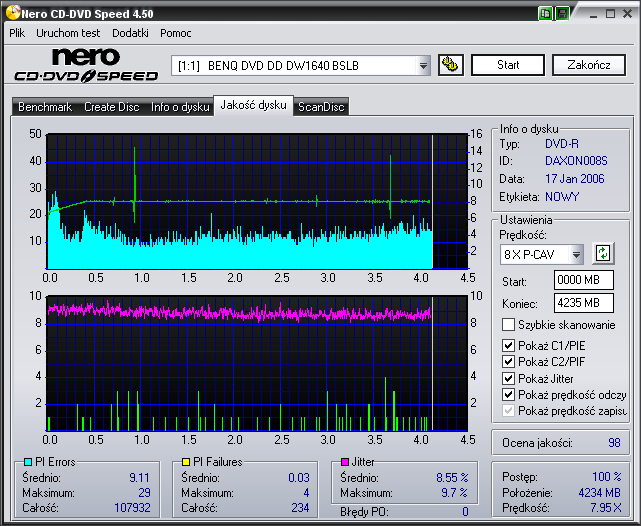Open the Pomoc menu
The image size is (641, 526).
click(176, 33)
